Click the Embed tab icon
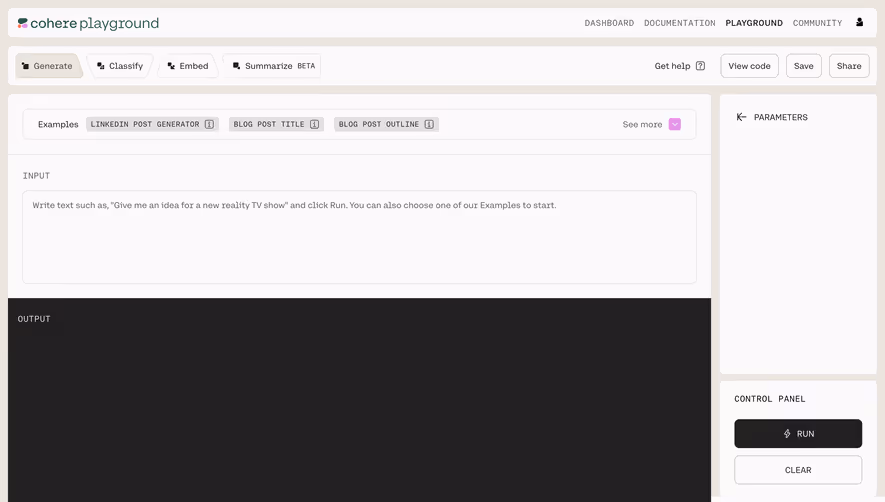 click(x=171, y=66)
